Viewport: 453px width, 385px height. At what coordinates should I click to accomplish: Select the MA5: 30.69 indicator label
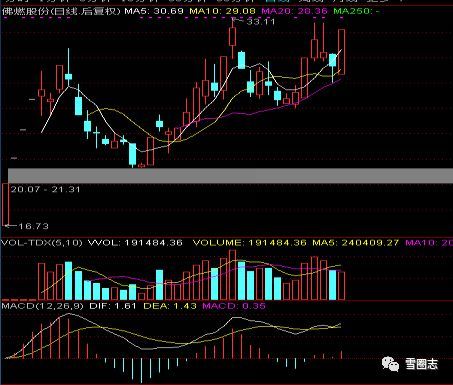point(154,11)
